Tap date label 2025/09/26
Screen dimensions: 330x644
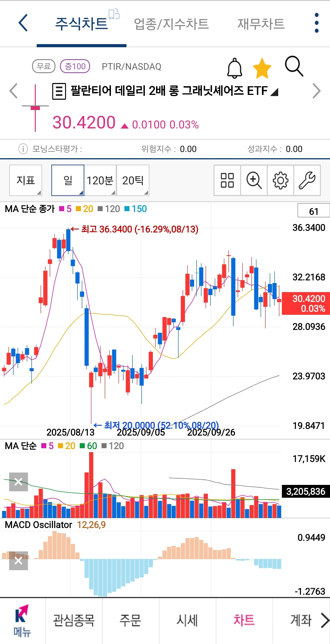point(211,432)
